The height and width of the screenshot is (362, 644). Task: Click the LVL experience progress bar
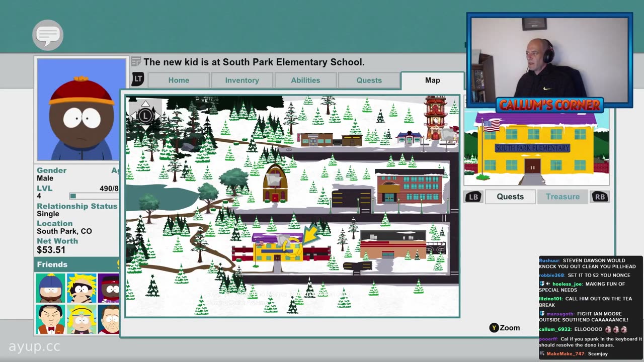94,196
